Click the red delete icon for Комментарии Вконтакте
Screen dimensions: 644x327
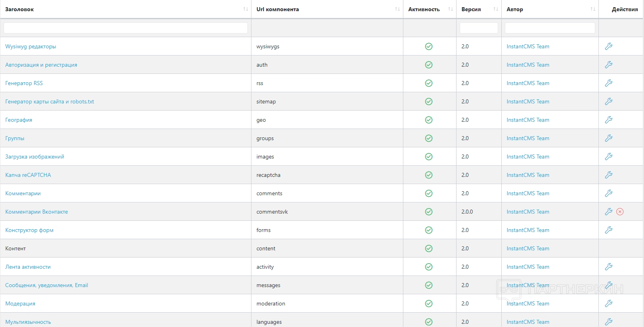click(620, 212)
